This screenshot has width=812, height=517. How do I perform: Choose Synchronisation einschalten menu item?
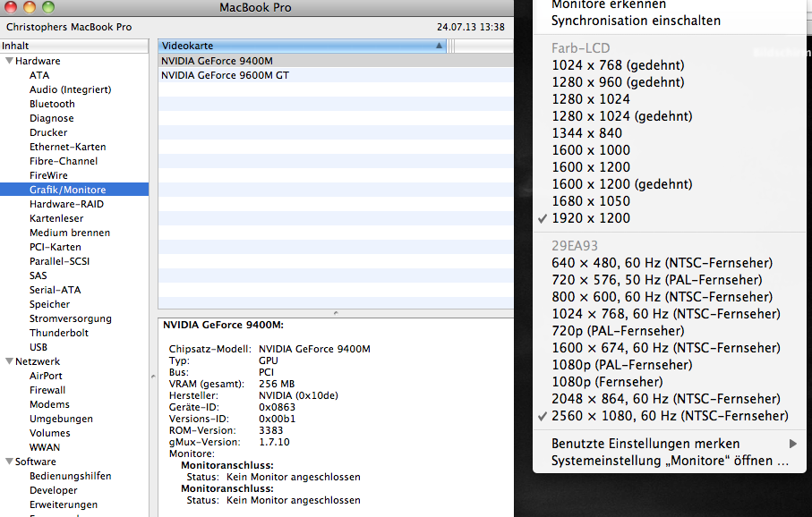[x=636, y=21]
